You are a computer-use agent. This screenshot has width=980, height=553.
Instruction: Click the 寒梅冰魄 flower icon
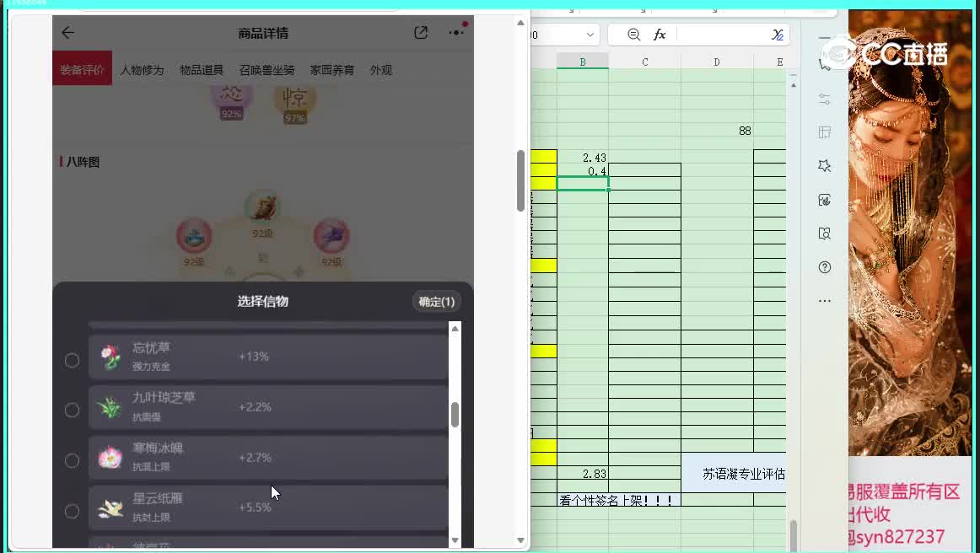tap(110, 458)
